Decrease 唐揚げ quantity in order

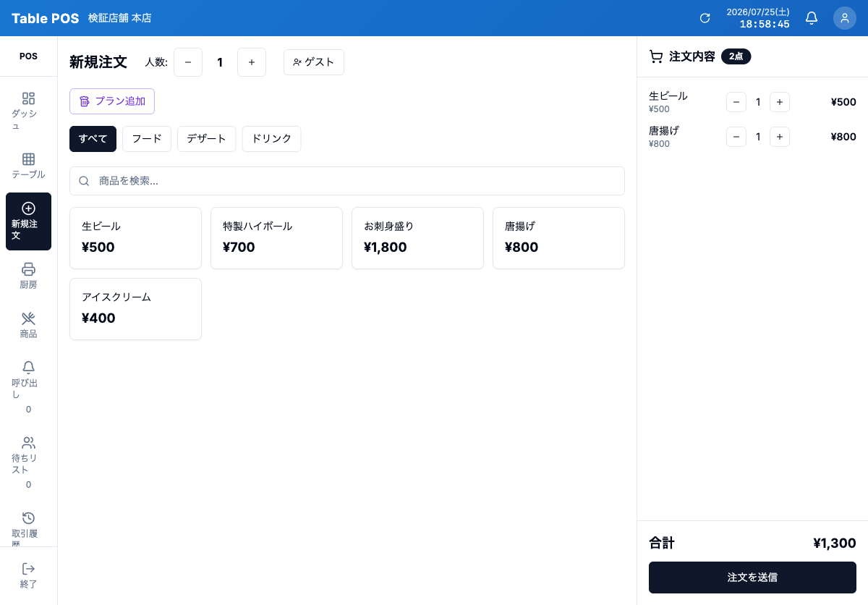(736, 137)
